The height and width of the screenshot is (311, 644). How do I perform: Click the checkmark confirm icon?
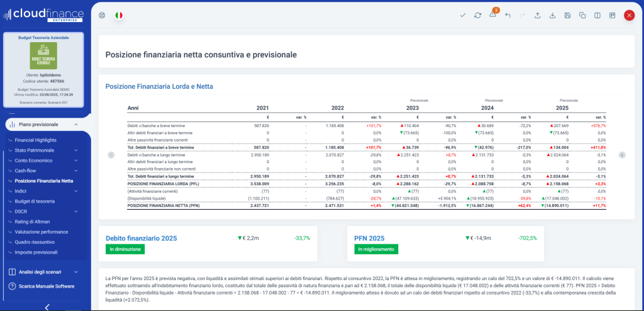[463, 15]
